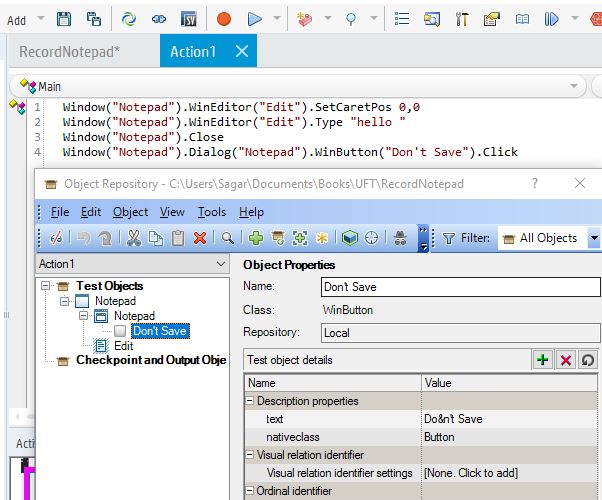602x500 pixels.
Task: Open the View menu
Action: pos(172,212)
